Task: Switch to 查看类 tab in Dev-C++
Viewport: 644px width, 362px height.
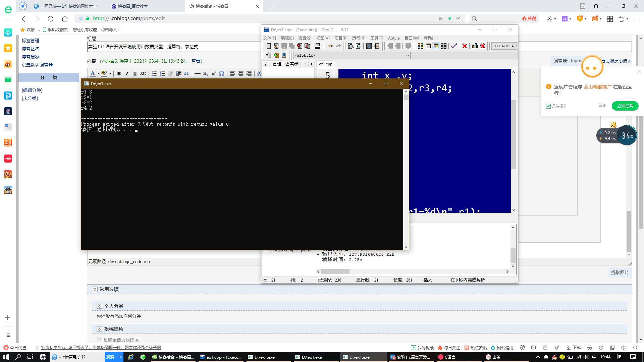Action: tap(292, 64)
